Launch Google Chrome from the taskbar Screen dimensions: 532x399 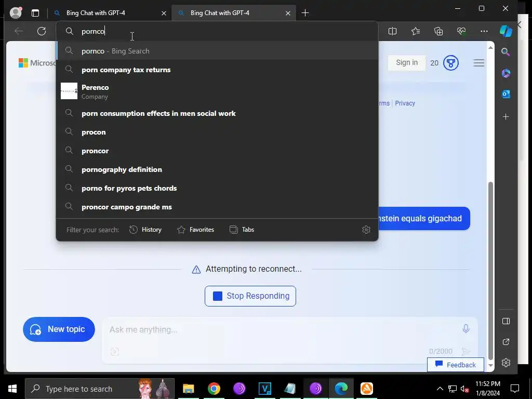(x=214, y=389)
